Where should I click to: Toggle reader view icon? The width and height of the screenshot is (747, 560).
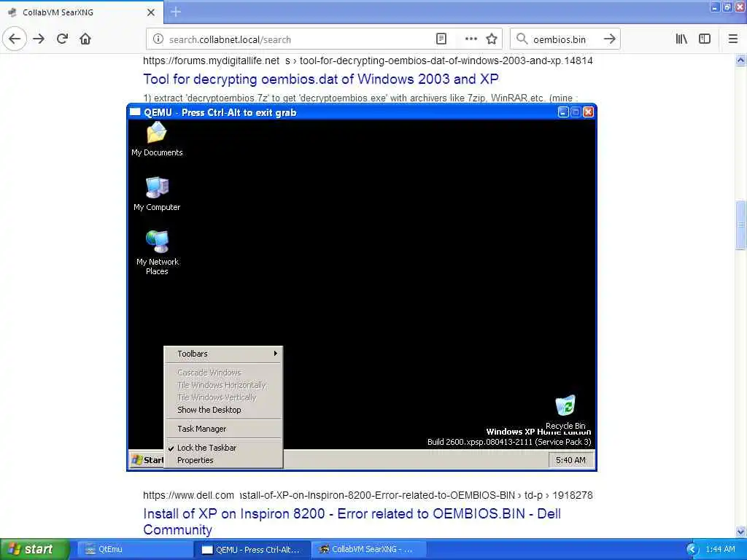441,39
